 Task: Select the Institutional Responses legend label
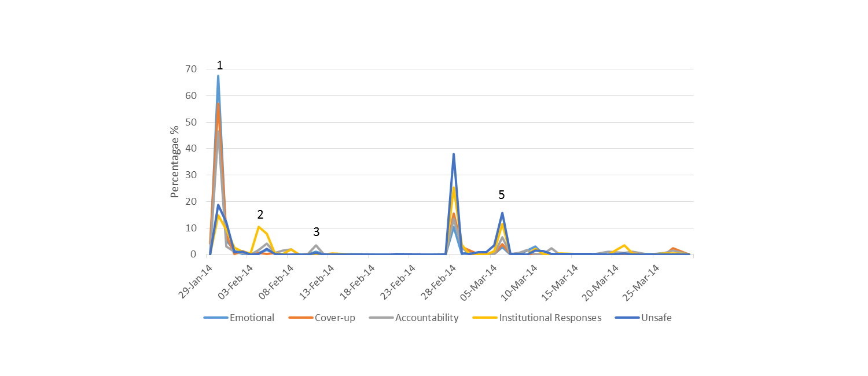tap(550, 318)
